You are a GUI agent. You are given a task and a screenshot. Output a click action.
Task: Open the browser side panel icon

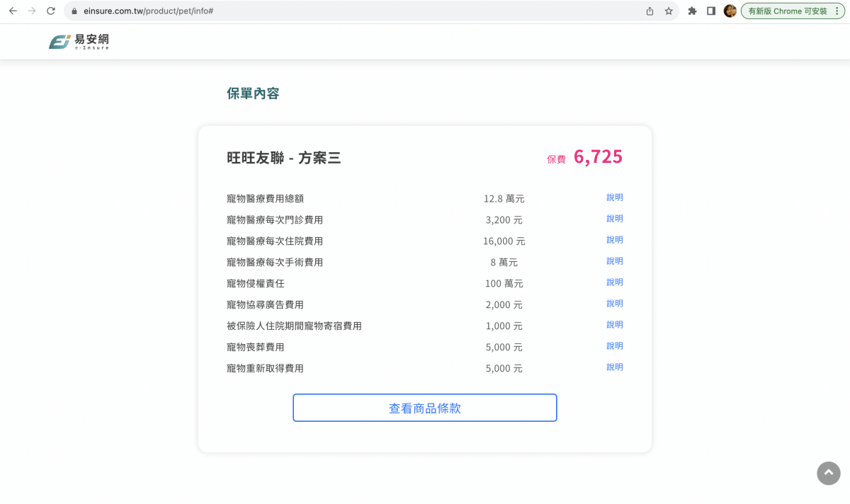coord(710,11)
